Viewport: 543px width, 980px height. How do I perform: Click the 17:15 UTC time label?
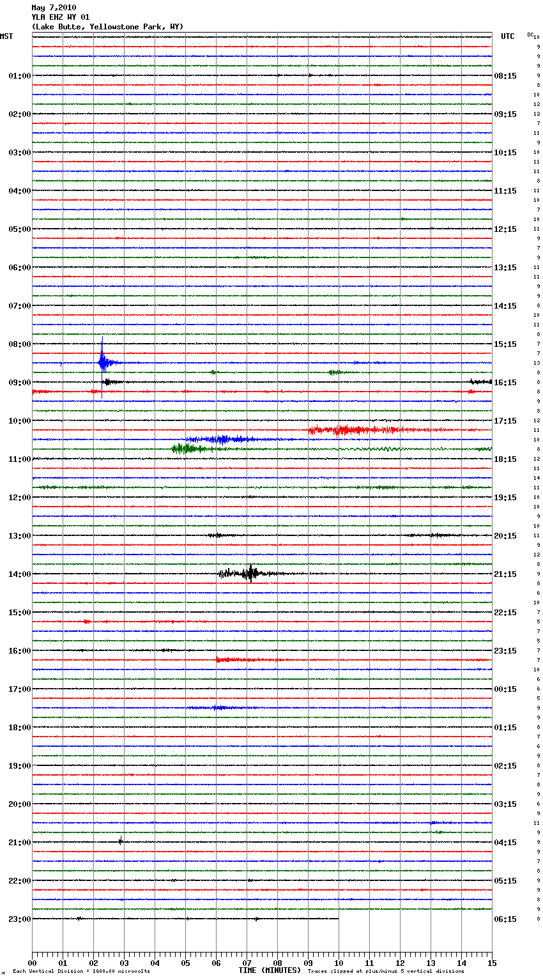(505, 421)
